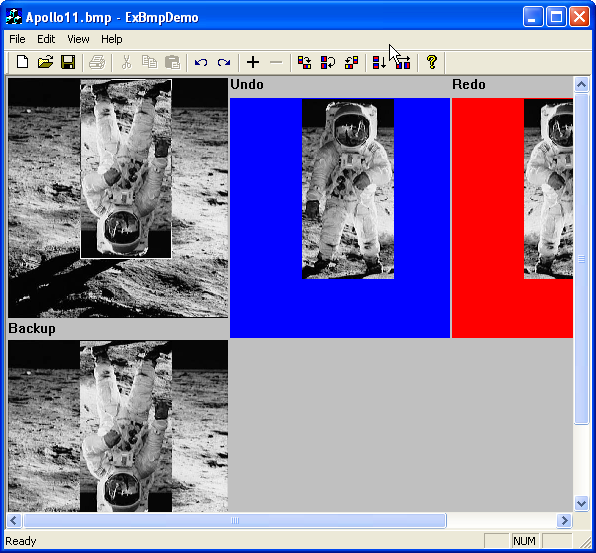
Task: Click the plus zoom-in toolbar icon
Action: (253, 62)
